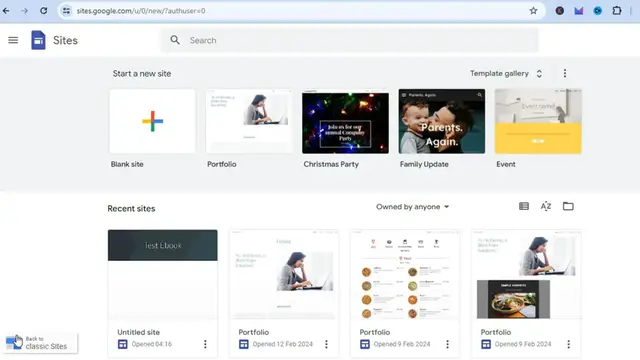Screen dimensions: 640x360
Task: Click the Event label
Action: (506, 164)
